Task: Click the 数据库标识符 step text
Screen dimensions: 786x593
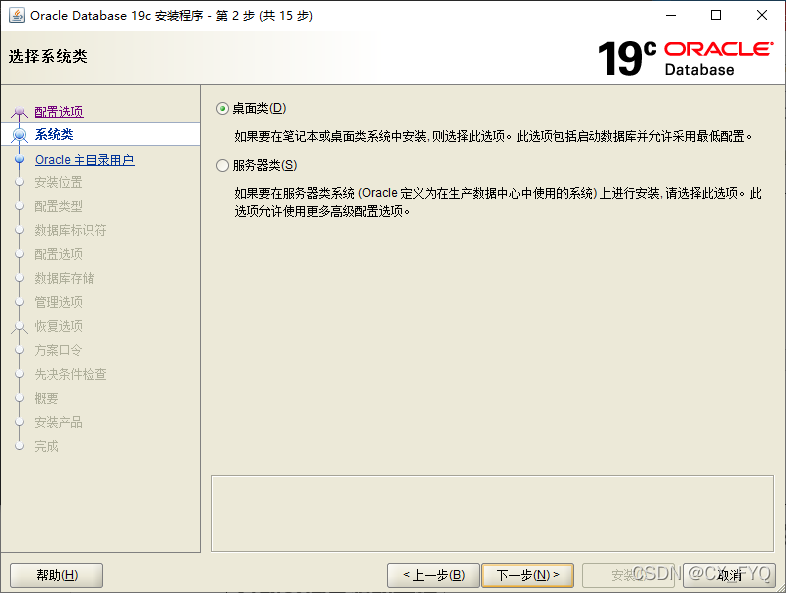Action: pos(70,230)
